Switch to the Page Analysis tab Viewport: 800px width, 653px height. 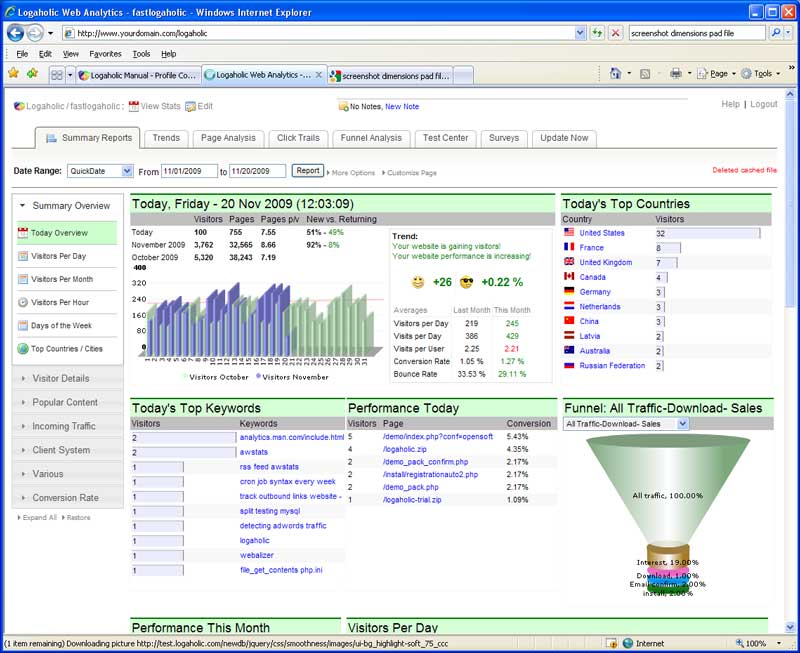coord(228,138)
